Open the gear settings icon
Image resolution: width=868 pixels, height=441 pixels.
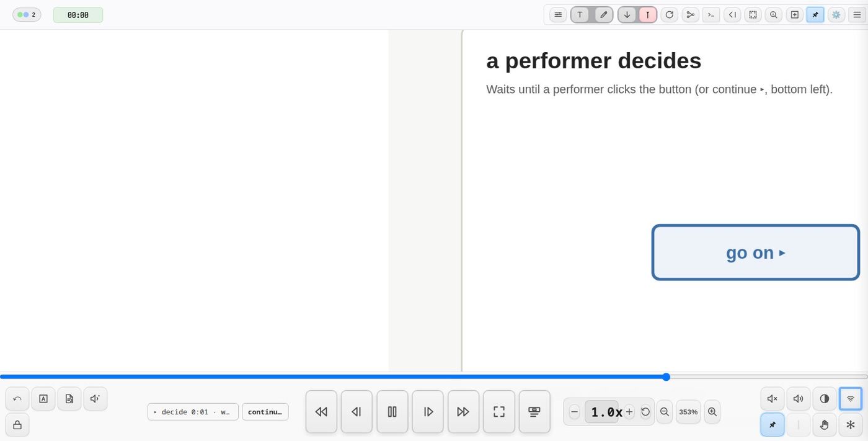point(836,14)
